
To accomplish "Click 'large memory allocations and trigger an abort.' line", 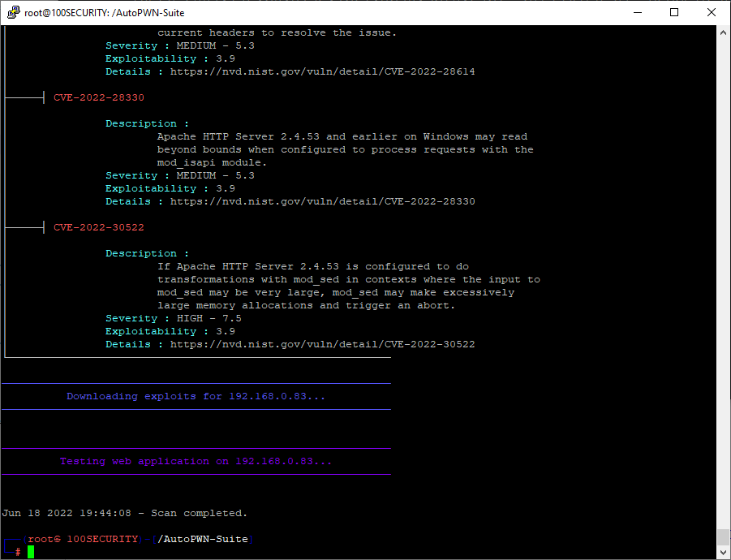I will point(306,305).
